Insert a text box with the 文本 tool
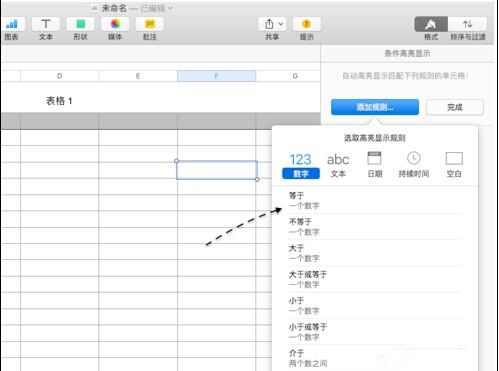499x371 pixels. point(46,25)
